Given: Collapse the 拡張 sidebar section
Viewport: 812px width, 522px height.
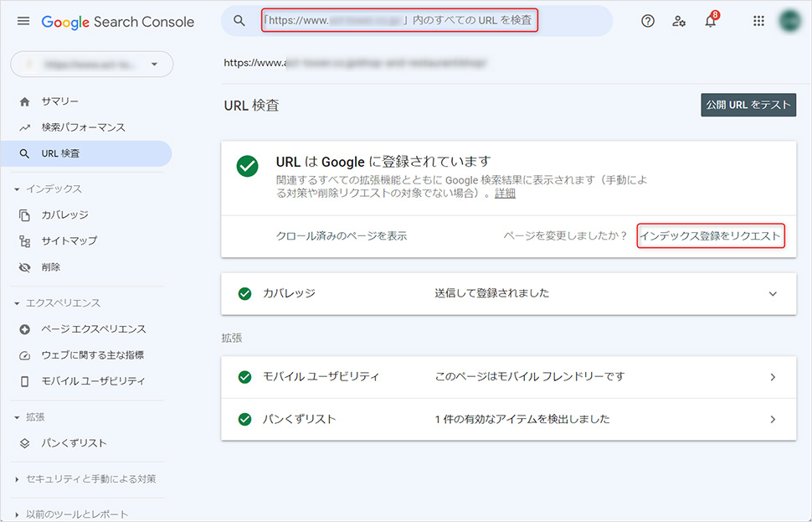Looking at the screenshot, I should point(29,417).
